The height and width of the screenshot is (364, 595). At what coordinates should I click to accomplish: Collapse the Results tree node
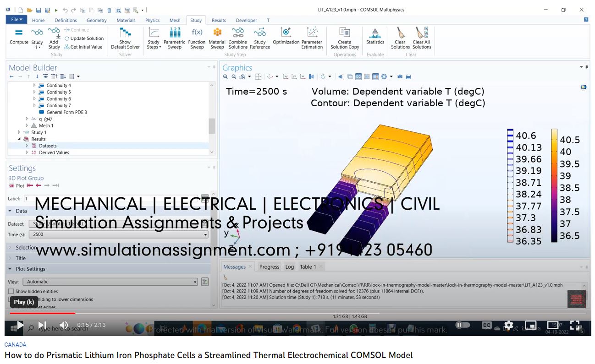pyautogui.click(x=19, y=139)
